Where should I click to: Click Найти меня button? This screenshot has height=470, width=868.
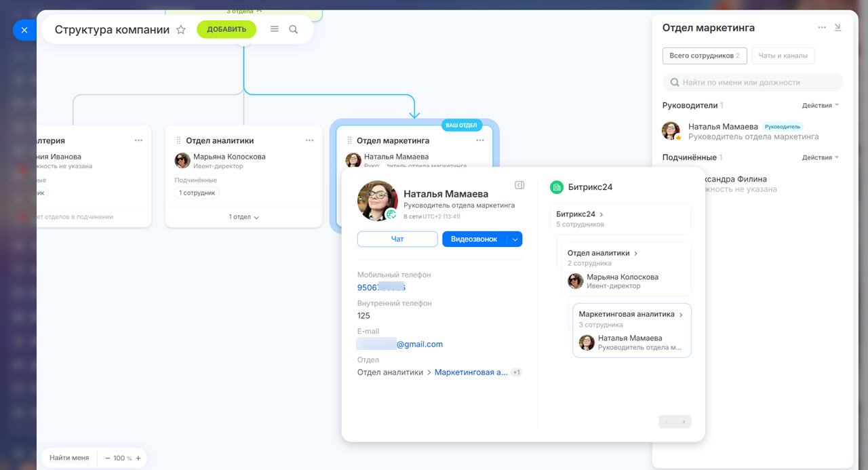[x=69, y=458]
